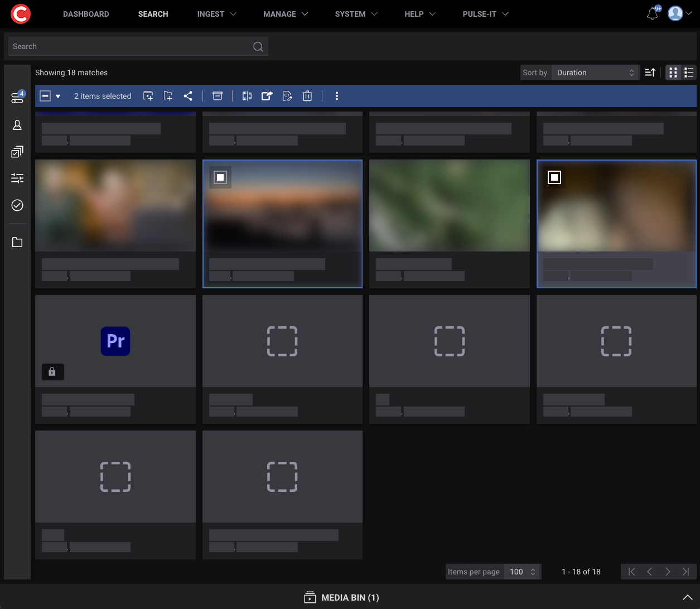The height and width of the screenshot is (609, 700).
Task: Click the filters sliders icon in sidebar
Action: (17, 178)
